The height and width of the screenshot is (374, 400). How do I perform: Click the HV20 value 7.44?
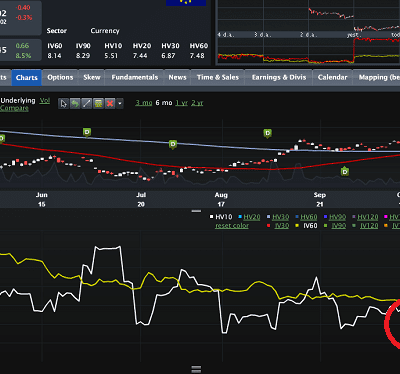(x=140, y=56)
